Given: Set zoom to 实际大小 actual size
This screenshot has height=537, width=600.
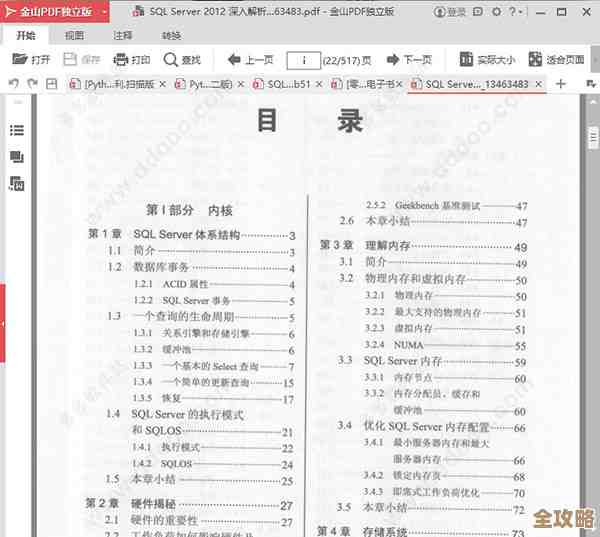Looking at the screenshot, I should tap(487, 60).
